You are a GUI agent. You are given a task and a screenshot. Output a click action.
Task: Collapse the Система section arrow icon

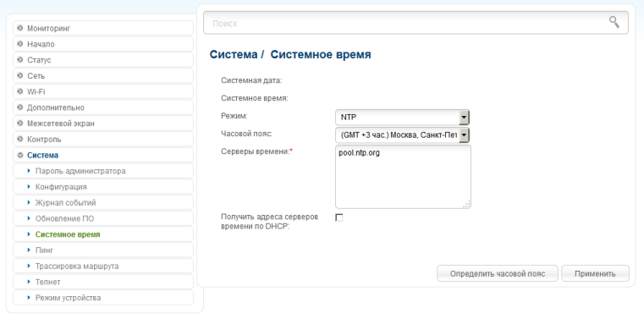click(x=20, y=155)
